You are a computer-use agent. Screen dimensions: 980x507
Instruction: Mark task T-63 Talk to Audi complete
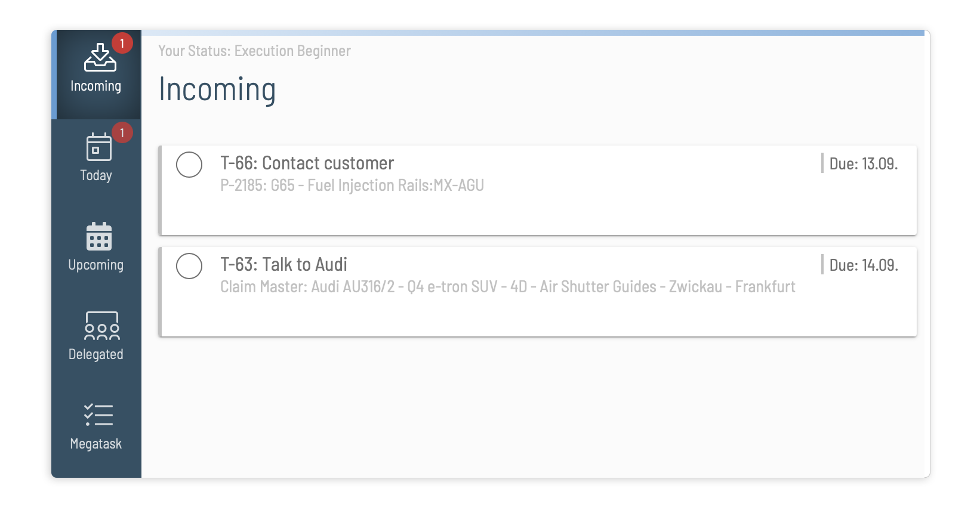click(189, 266)
